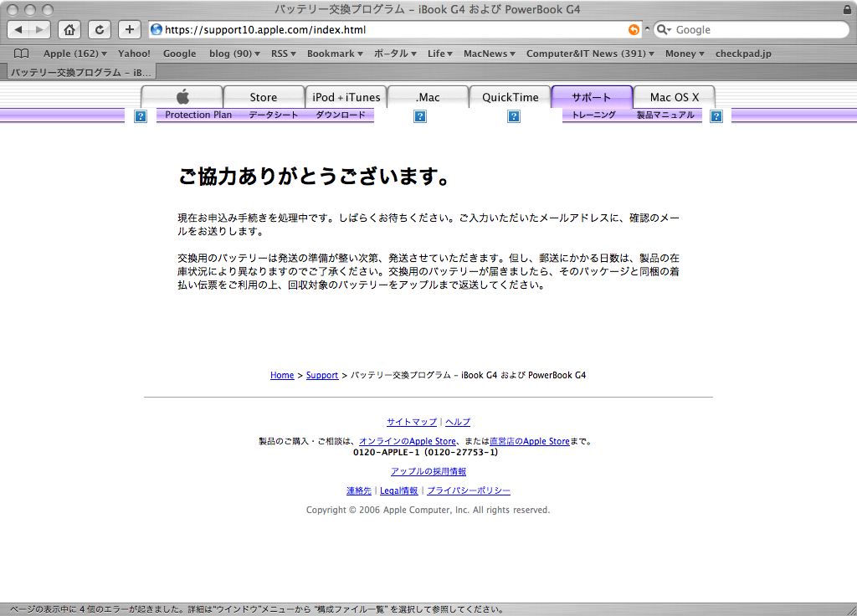Expand the Money bookmarks folder
857x616 pixels.
point(685,54)
